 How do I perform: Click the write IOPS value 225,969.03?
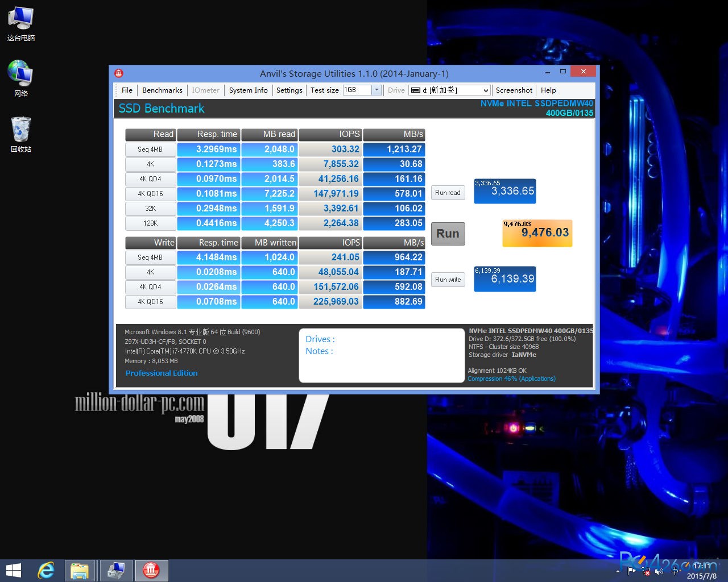(330, 302)
